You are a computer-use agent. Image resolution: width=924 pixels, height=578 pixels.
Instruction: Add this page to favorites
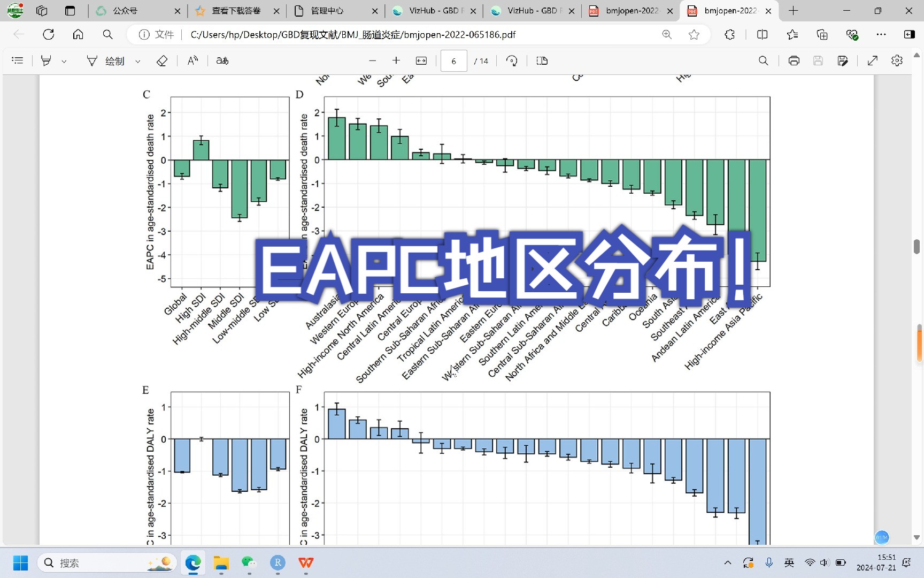pos(694,34)
